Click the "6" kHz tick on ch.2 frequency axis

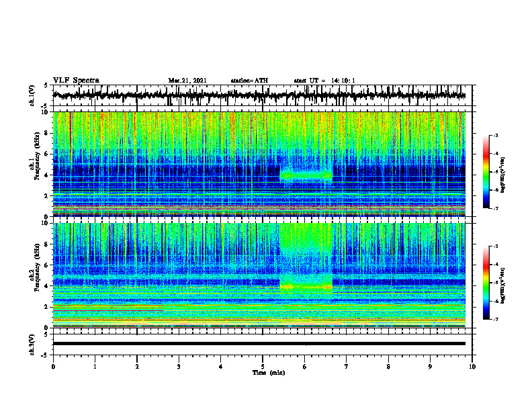[47, 265]
